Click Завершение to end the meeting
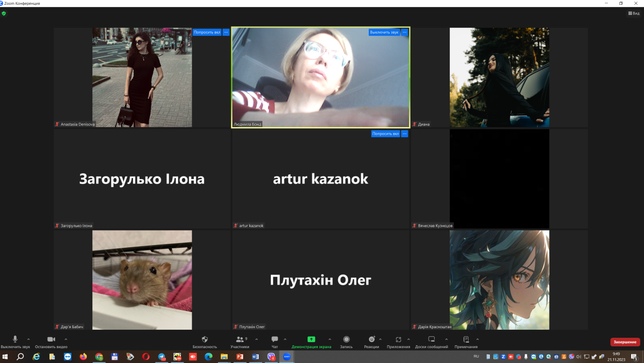This screenshot has height=363, width=644. pyautogui.click(x=625, y=342)
